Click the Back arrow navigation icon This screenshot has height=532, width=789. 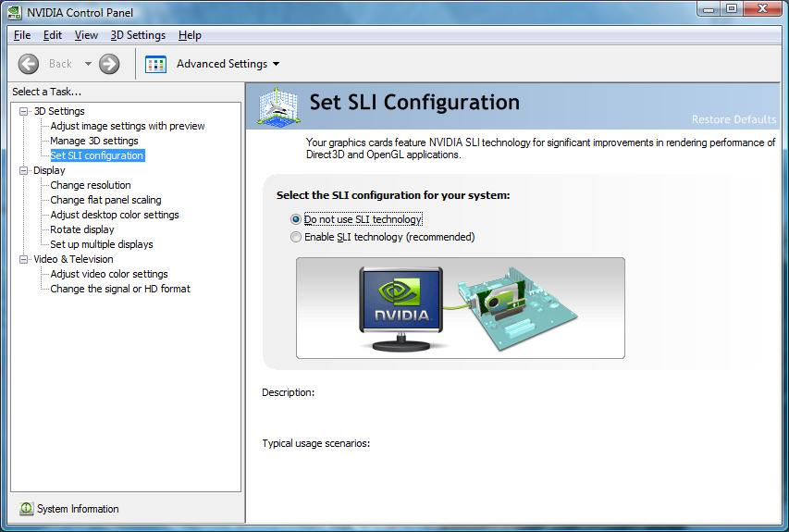click(28, 64)
